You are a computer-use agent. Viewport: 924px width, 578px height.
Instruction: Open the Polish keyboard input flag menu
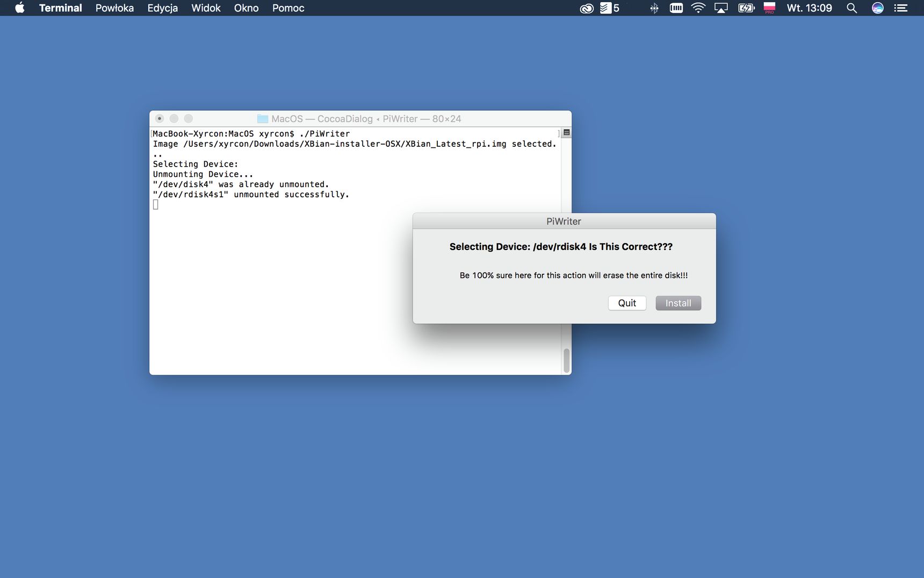(769, 8)
